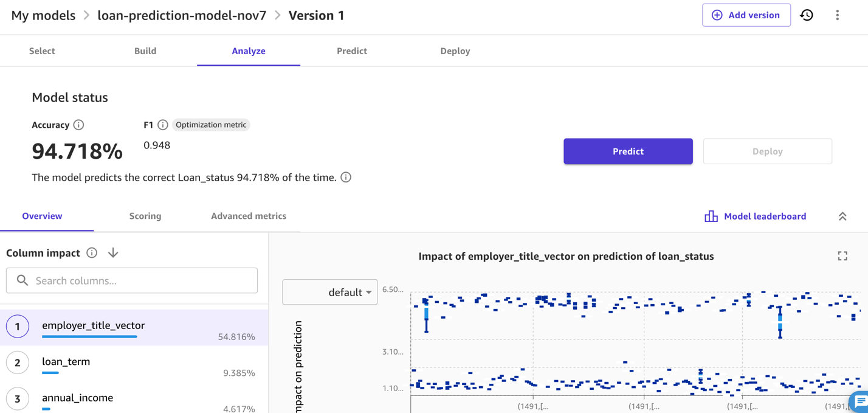
Task: Open the Advanced metrics tab
Action: point(249,216)
